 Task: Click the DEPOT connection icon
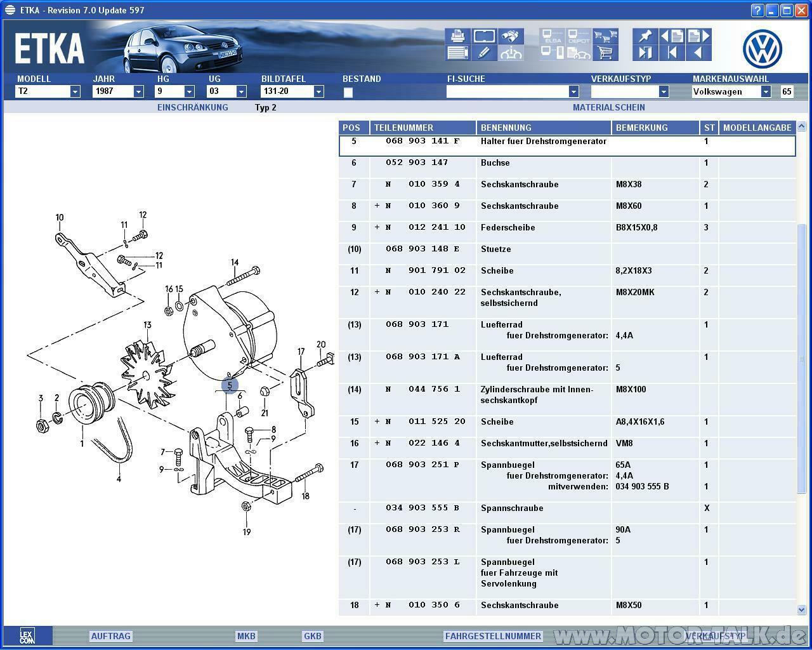pos(579,36)
